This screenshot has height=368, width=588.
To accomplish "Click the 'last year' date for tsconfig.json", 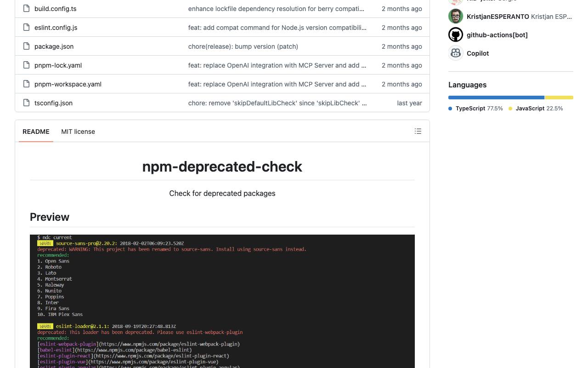I will pos(409,103).
